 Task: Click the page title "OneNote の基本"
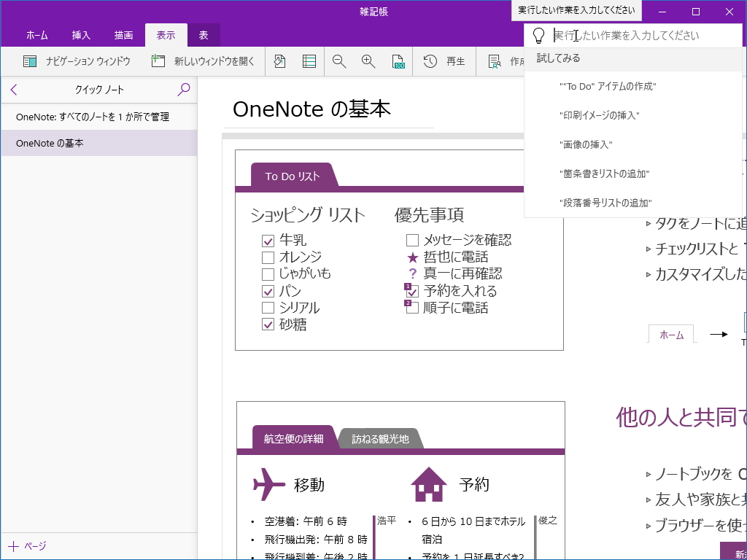pyautogui.click(x=311, y=109)
